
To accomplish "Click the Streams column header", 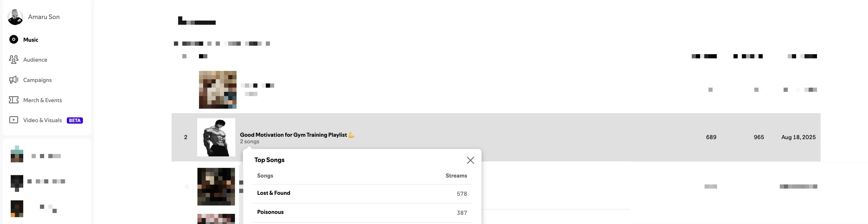I will (456, 175).
